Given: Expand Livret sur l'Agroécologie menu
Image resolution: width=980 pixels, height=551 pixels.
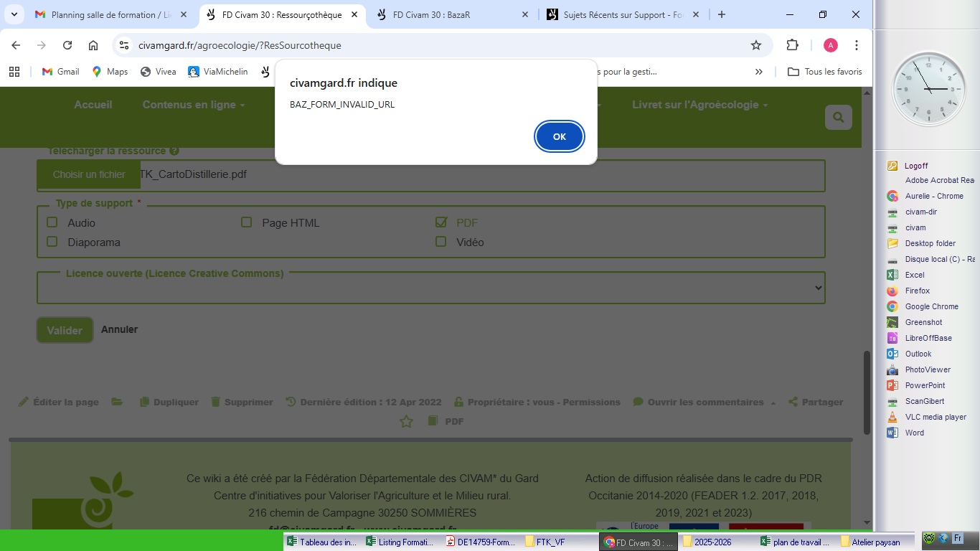Looking at the screenshot, I should click(x=699, y=105).
